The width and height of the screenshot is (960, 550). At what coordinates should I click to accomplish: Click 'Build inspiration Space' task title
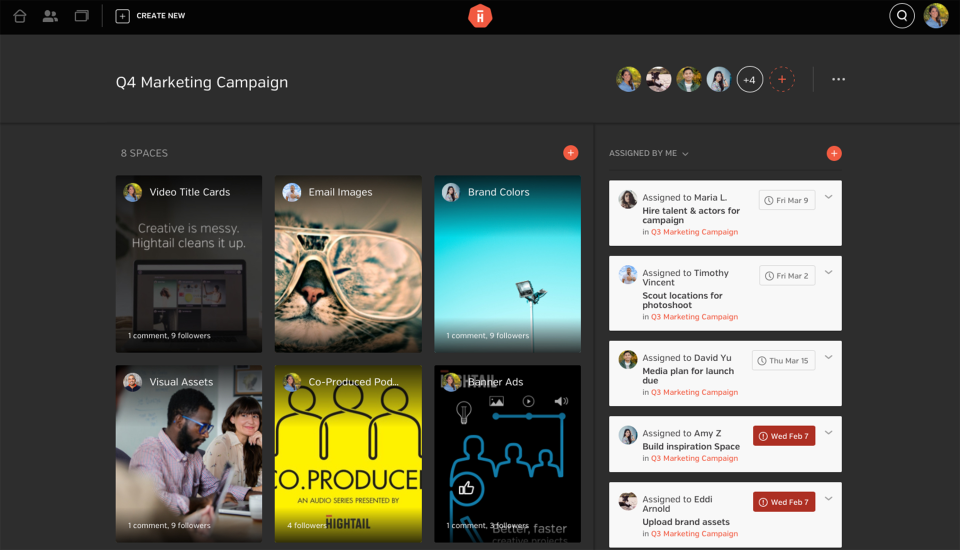click(691, 446)
